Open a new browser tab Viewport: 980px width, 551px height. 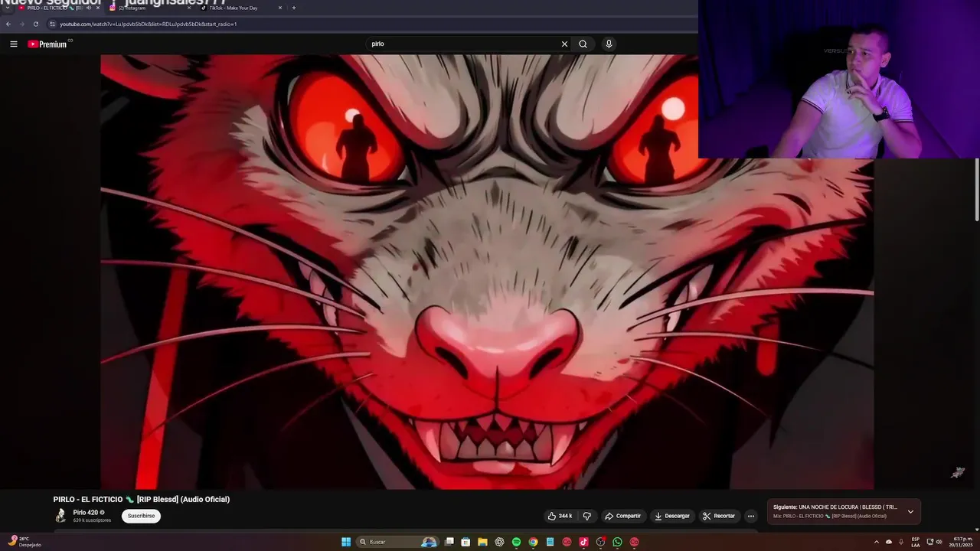(x=293, y=8)
